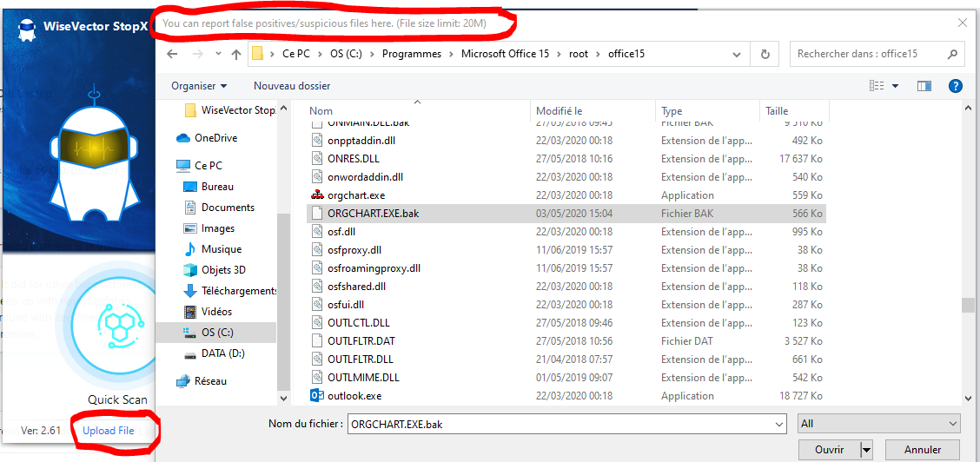Open view options dropdown arrow

click(895, 85)
